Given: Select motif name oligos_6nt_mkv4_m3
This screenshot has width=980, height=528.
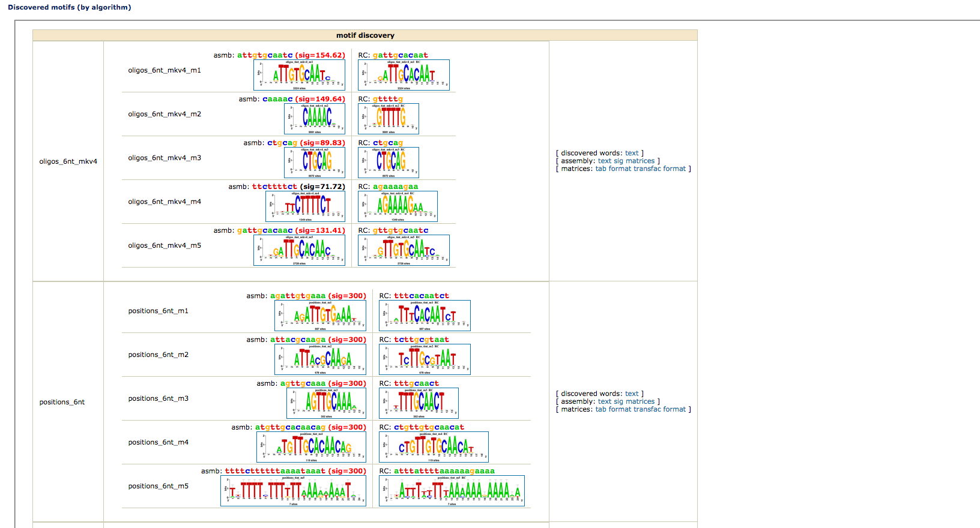Looking at the screenshot, I should [x=165, y=158].
